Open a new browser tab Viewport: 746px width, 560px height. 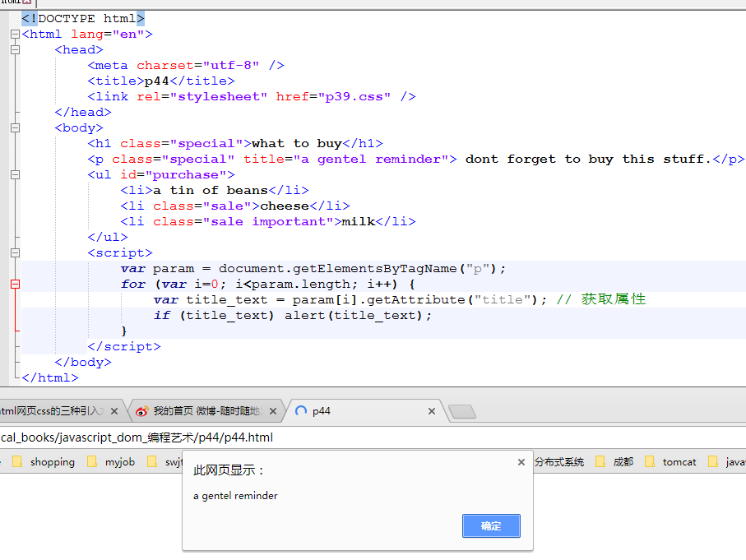[x=462, y=411]
